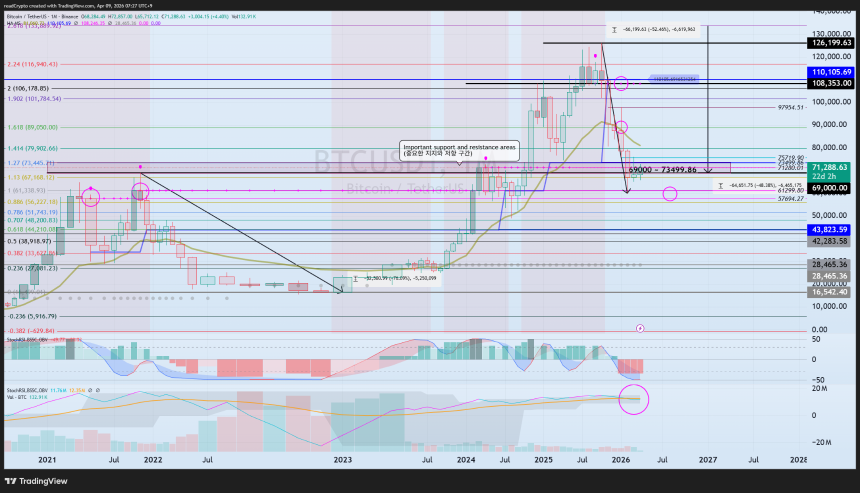Click the 69000 - 73499.86 zone text

(x=663, y=170)
